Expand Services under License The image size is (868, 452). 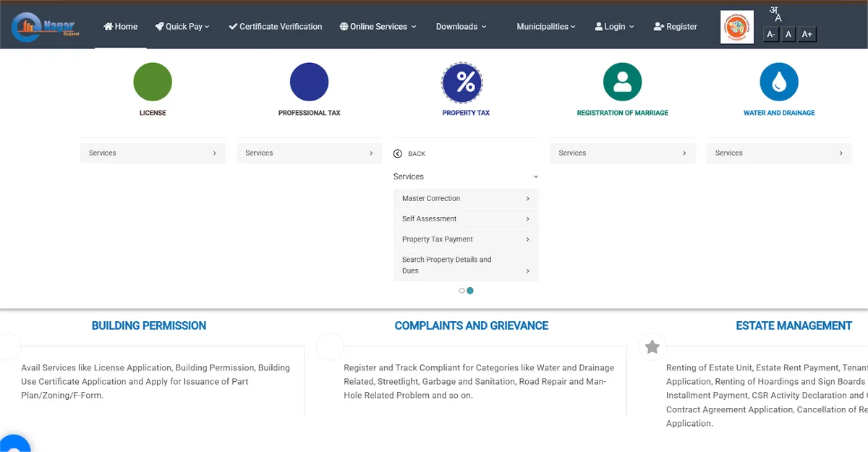click(x=153, y=153)
